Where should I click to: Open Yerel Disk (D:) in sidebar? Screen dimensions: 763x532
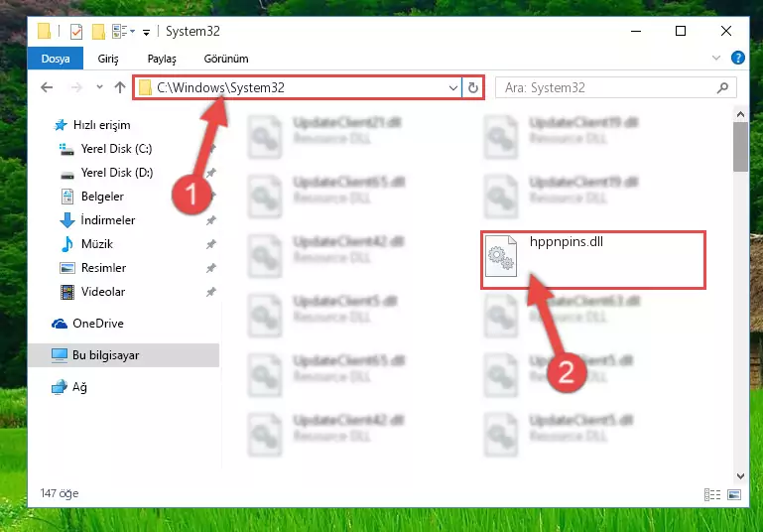[106, 173]
